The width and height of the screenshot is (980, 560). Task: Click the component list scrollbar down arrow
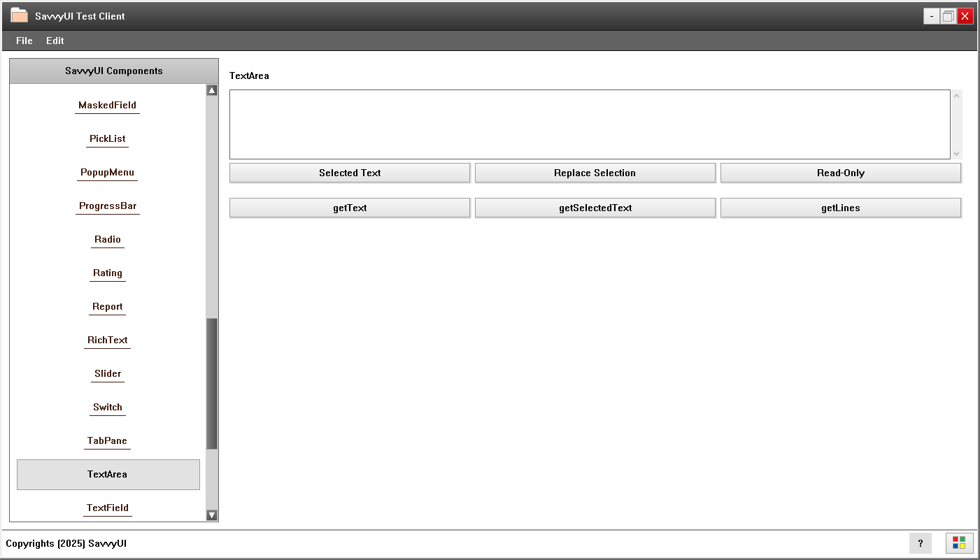coord(212,515)
